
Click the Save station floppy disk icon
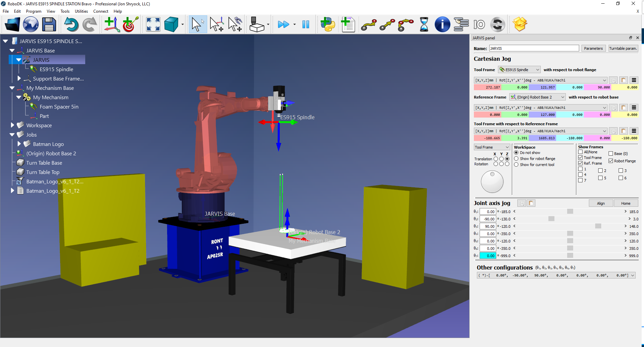click(49, 24)
